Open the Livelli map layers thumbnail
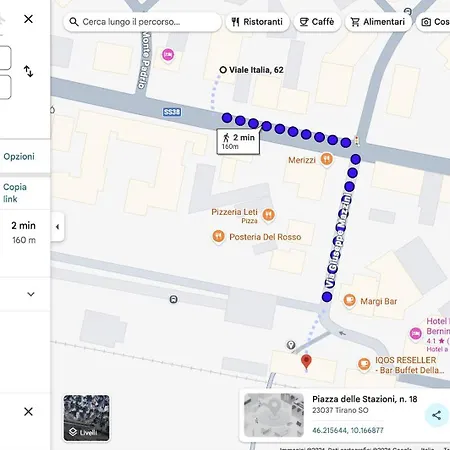Image resolution: width=450 pixels, height=450 pixels. (x=87, y=418)
